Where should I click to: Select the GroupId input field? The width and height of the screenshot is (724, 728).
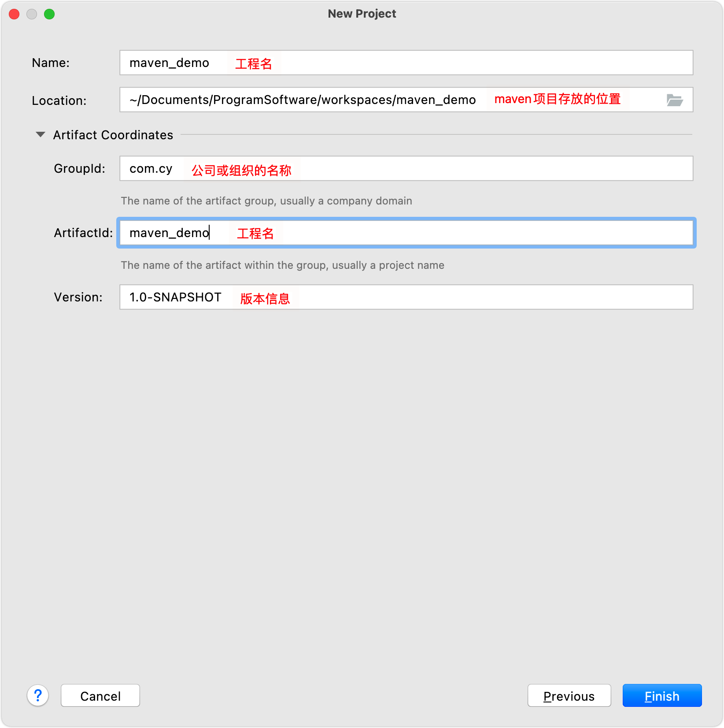click(x=406, y=168)
